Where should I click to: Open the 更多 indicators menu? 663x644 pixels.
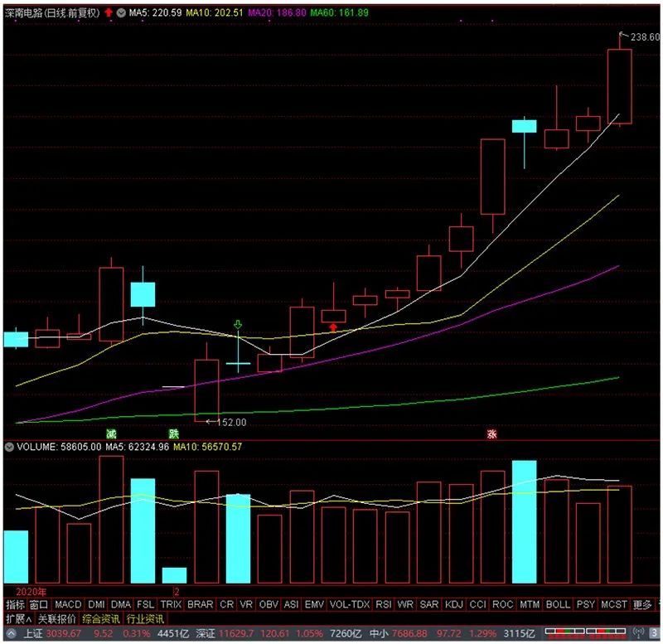642,605
